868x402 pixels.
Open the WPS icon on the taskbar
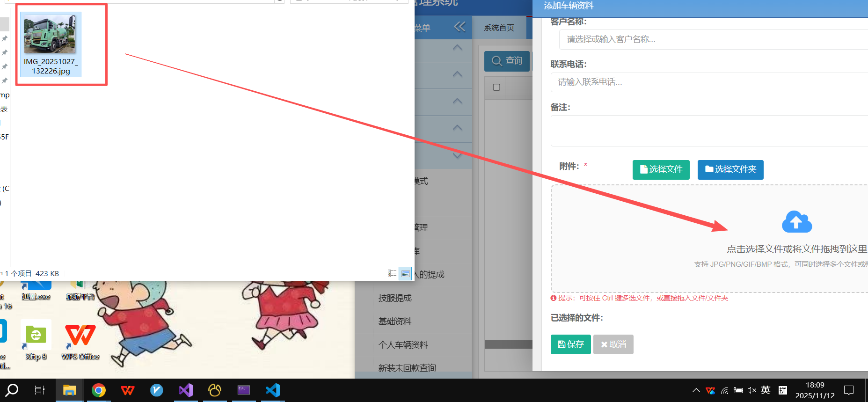(128, 390)
